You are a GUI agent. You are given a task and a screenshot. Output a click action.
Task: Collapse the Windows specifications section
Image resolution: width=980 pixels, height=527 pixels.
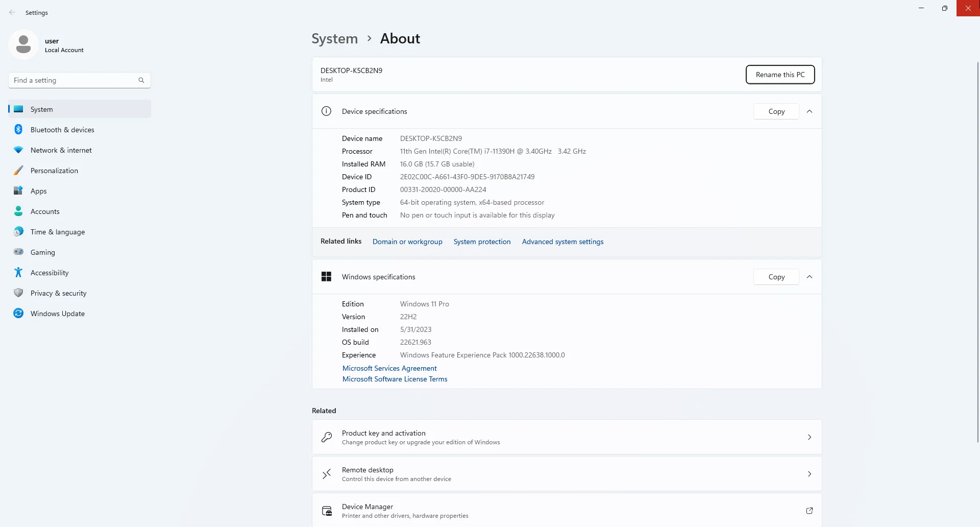(810, 277)
